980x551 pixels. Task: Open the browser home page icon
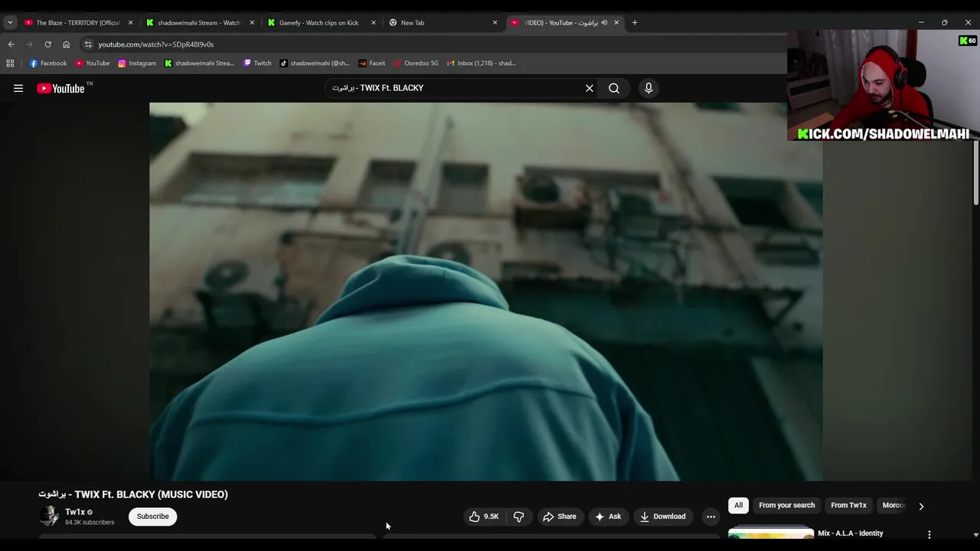click(x=66, y=44)
